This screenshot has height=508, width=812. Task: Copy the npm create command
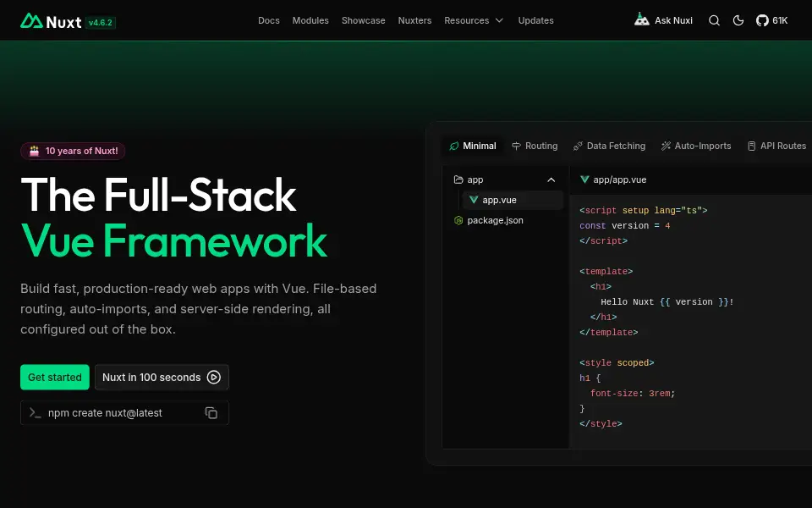click(x=211, y=412)
